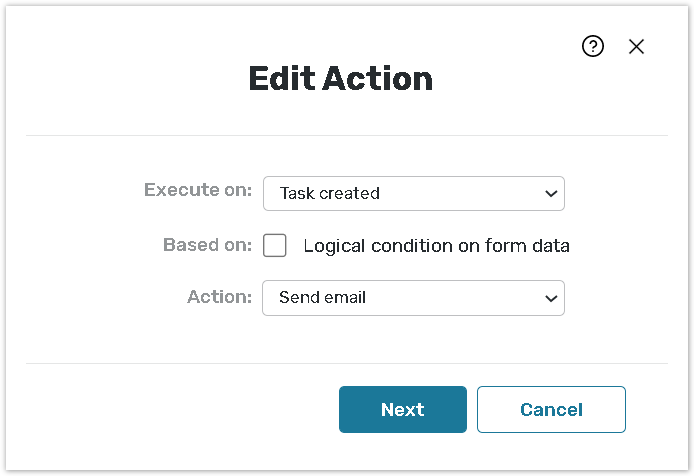Close the Edit Action dialog with X
Viewport: 694px width, 476px height.
637,46
